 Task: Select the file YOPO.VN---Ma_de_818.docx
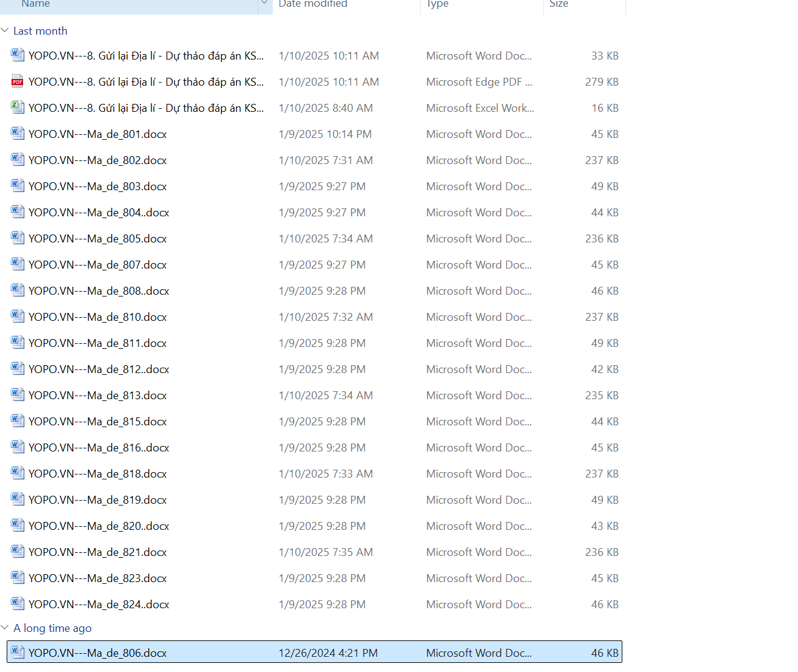point(97,474)
